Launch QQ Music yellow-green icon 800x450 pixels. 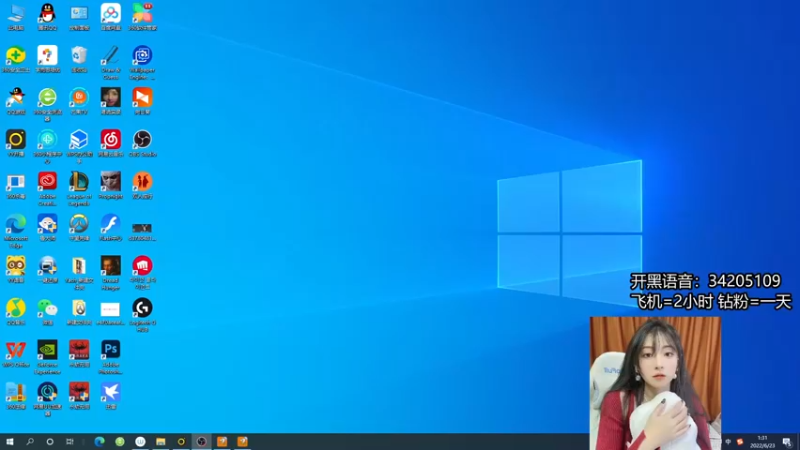[x=16, y=312]
